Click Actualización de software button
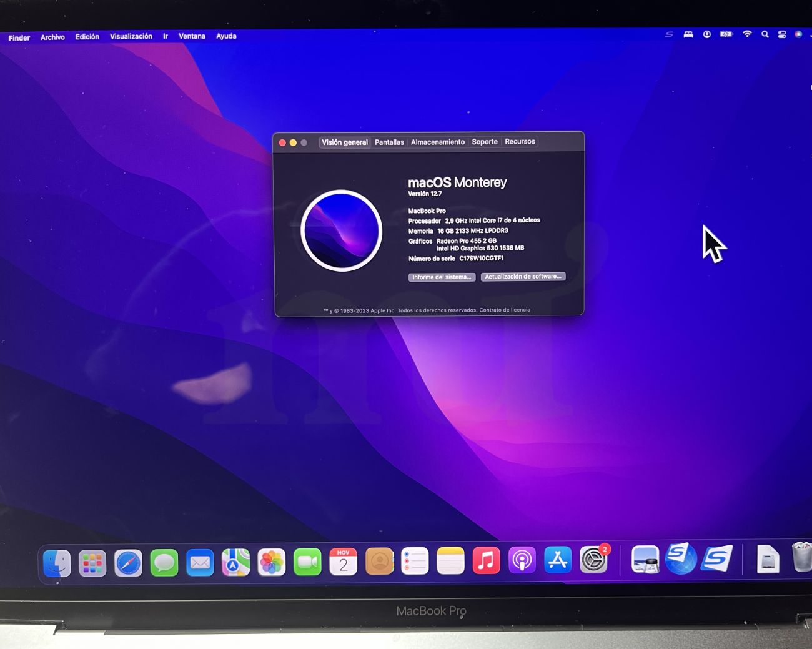Screen dimensions: 812x649 coord(523,277)
